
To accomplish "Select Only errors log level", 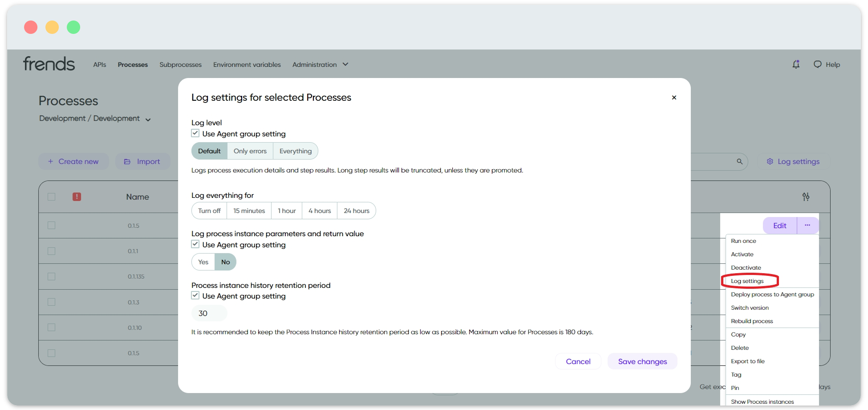I will [x=250, y=151].
